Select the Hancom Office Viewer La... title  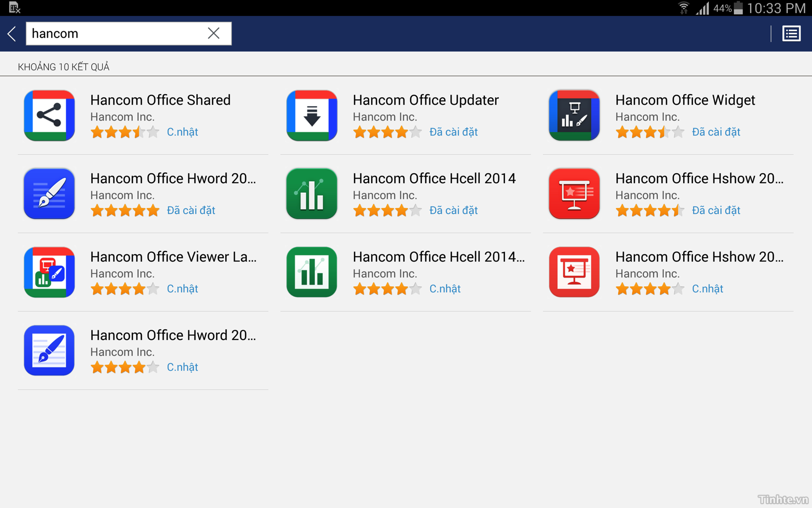[174, 257]
